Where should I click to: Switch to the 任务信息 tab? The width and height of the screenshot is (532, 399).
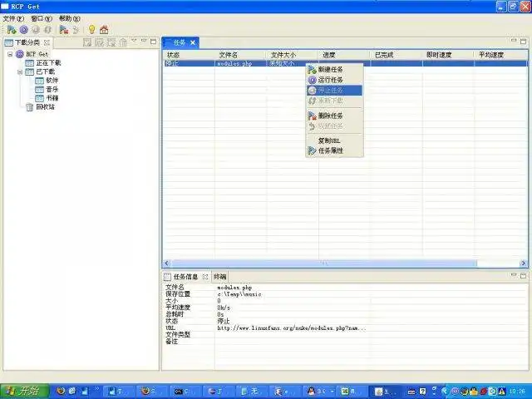pos(185,277)
